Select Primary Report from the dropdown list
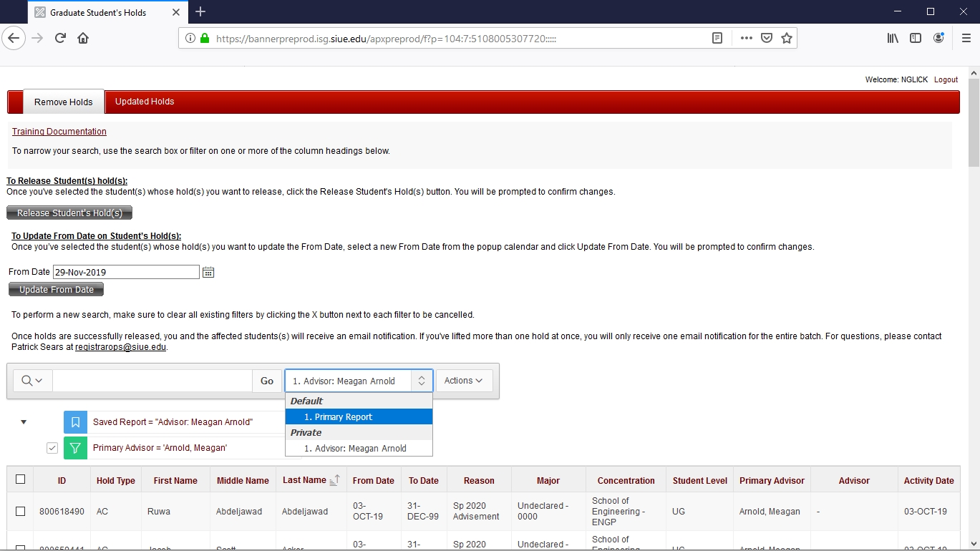The height and width of the screenshot is (551, 980). pyautogui.click(x=358, y=417)
